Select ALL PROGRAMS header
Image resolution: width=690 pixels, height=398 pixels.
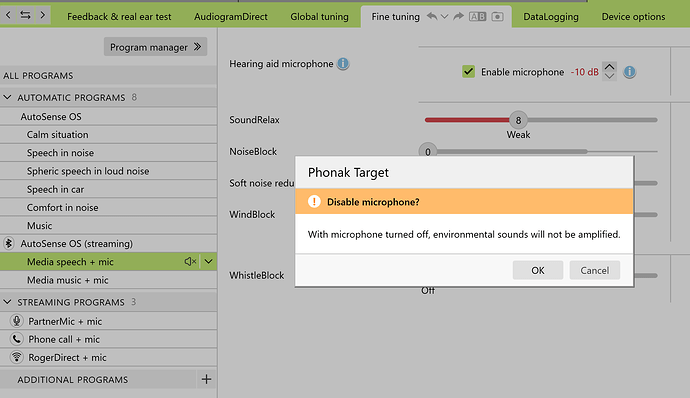pos(108,75)
